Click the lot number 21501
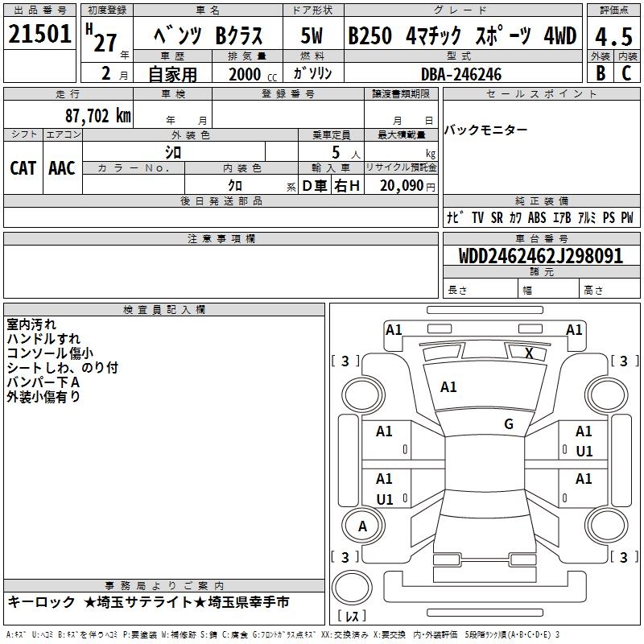This screenshot has height=644, width=644. [x=40, y=35]
